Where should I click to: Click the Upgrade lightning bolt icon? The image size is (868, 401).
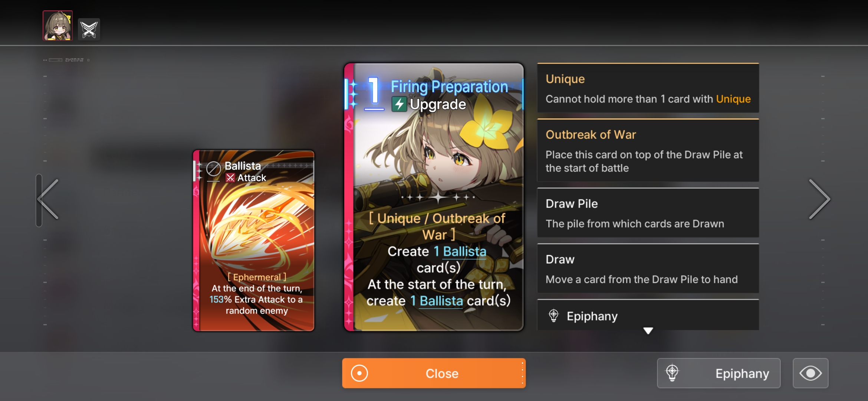click(399, 104)
